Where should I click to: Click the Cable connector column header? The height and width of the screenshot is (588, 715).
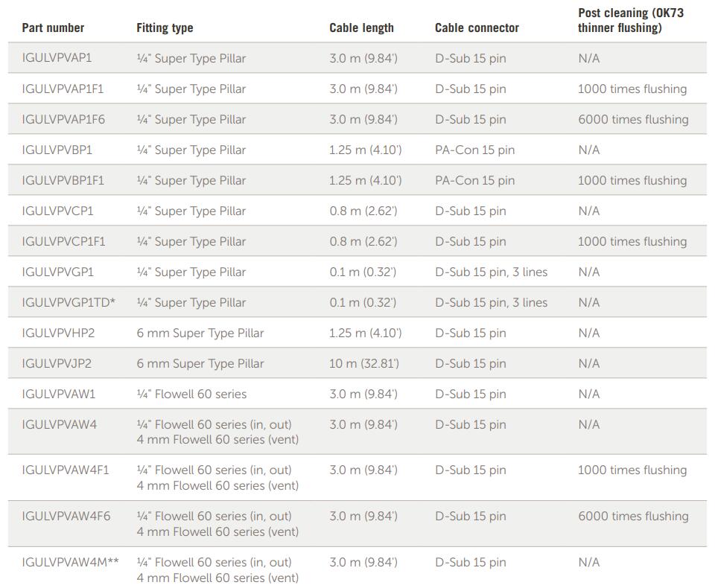pos(477,28)
